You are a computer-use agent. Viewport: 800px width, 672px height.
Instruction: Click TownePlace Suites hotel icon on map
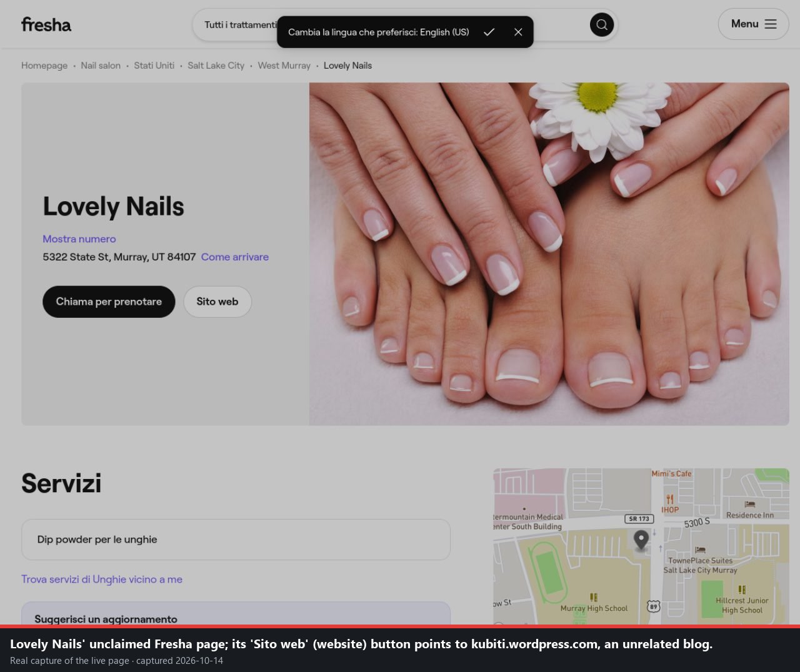click(x=701, y=550)
